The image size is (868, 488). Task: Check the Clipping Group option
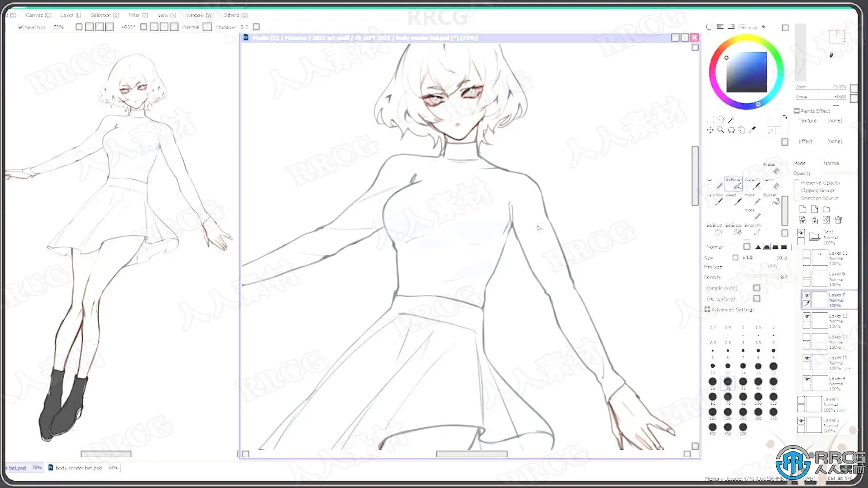797,190
